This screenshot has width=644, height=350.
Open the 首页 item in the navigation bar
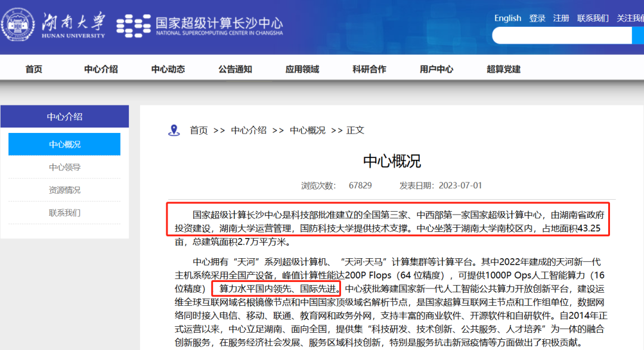click(x=33, y=69)
